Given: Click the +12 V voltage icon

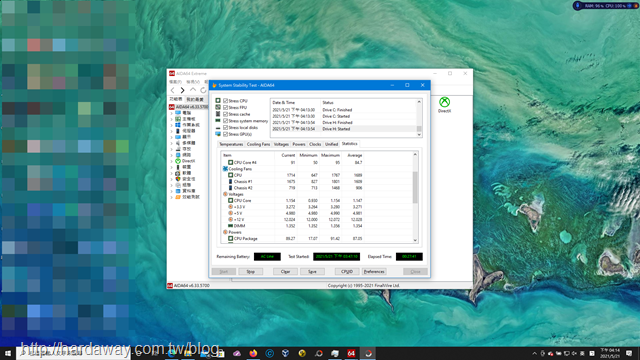Looking at the screenshot, I should point(231,220).
